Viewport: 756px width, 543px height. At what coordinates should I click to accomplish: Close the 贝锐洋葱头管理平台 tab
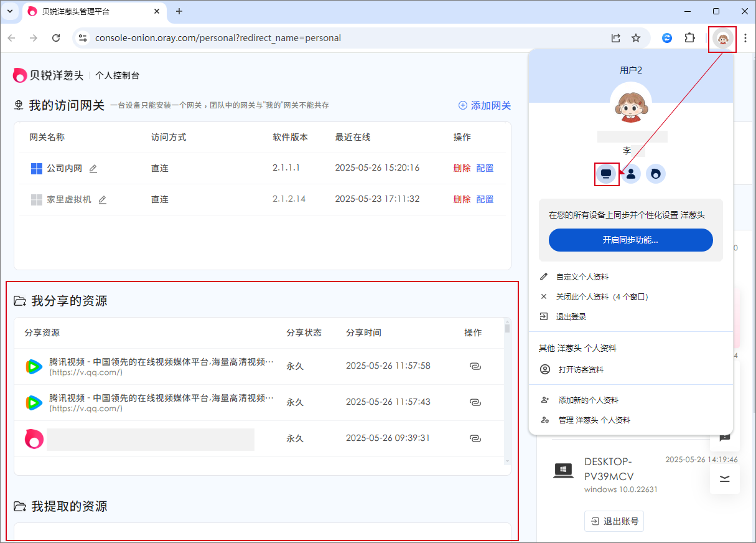click(156, 11)
